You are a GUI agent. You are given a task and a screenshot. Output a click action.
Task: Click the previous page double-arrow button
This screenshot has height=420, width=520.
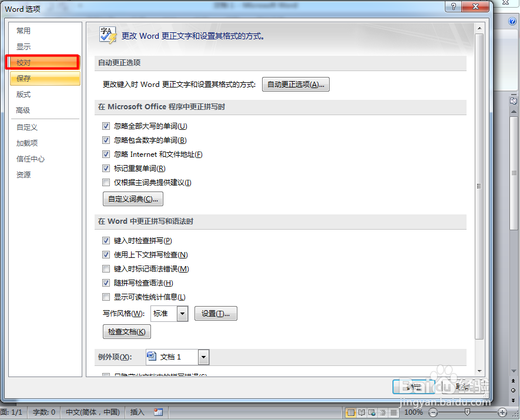(x=513, y=381)
